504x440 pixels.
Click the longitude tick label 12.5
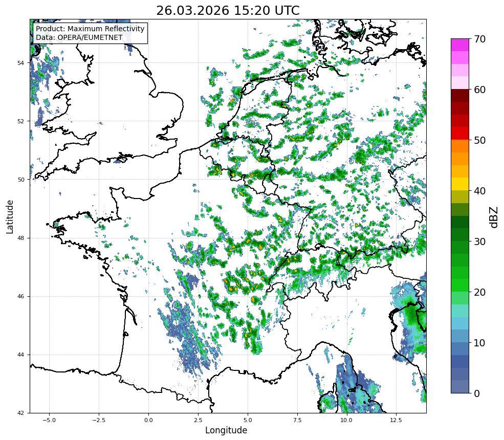pos(396,420)
